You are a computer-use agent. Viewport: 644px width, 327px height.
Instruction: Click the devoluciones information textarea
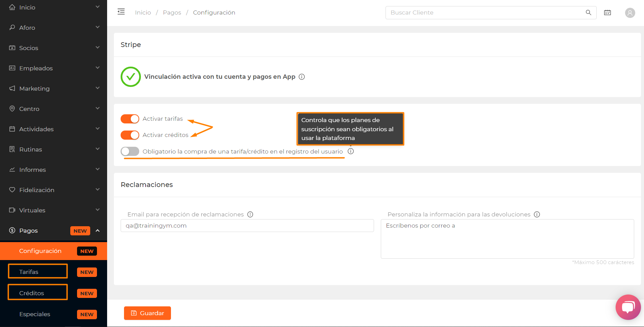click(x=507, y=239)
